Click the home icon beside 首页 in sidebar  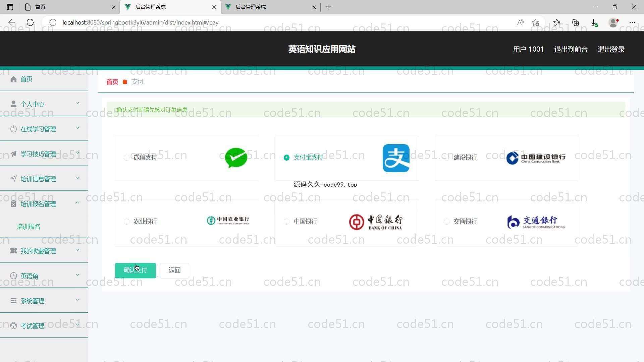[13, 79]
